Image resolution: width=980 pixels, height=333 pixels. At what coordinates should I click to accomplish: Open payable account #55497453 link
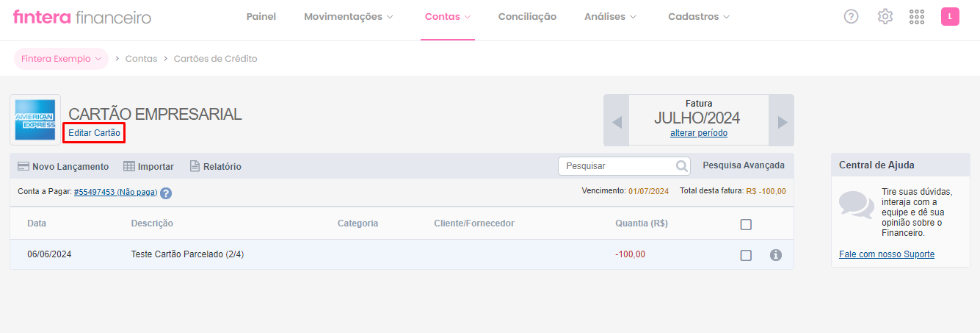(x=116, y=192)
